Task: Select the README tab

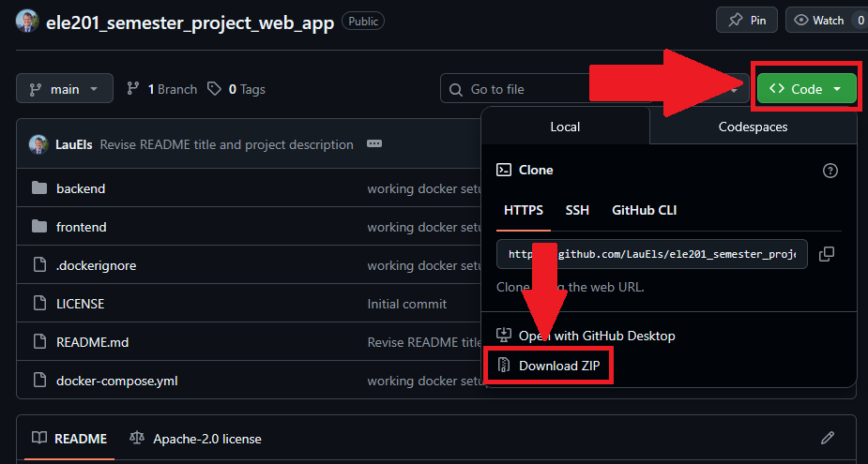Action: pyautogui.click(x=69, y=439)
